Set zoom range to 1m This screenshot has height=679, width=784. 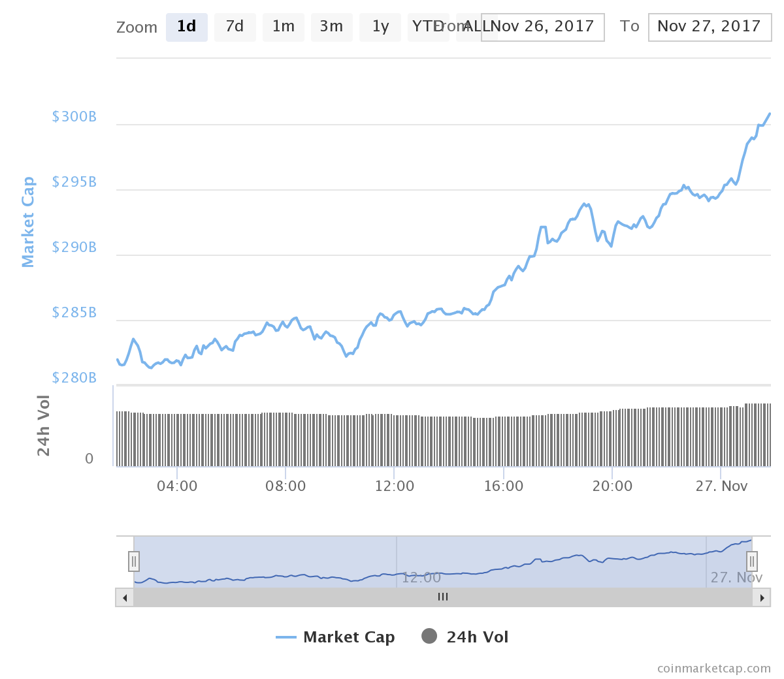(x=283, y=27)
